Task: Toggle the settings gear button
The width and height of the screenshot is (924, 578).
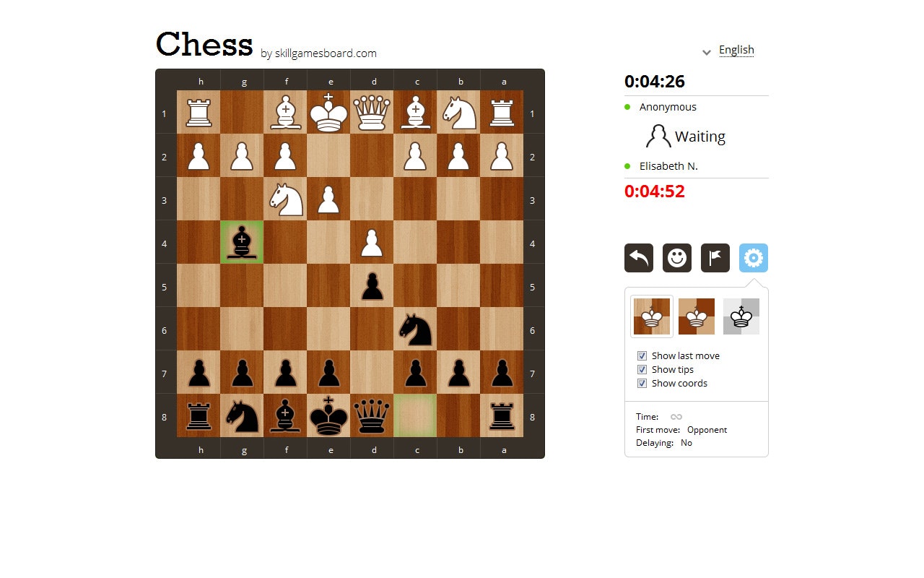Action: coord(754,258)
